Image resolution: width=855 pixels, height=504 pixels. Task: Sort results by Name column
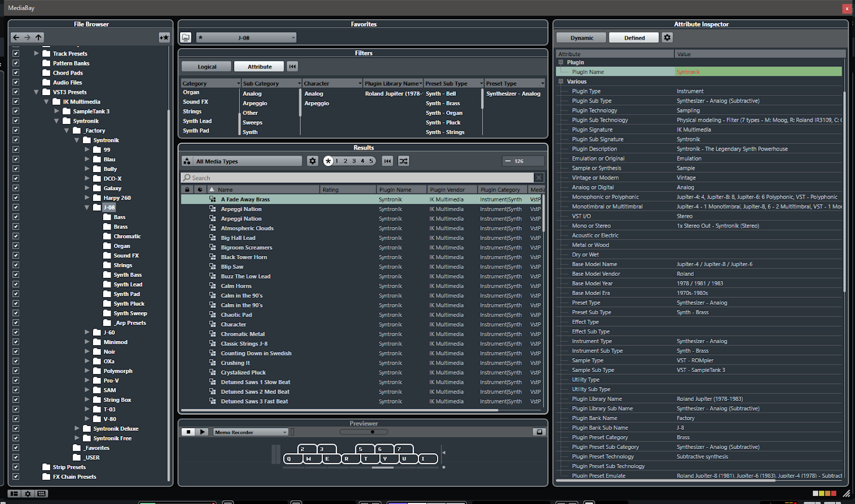tap(264, 190)
